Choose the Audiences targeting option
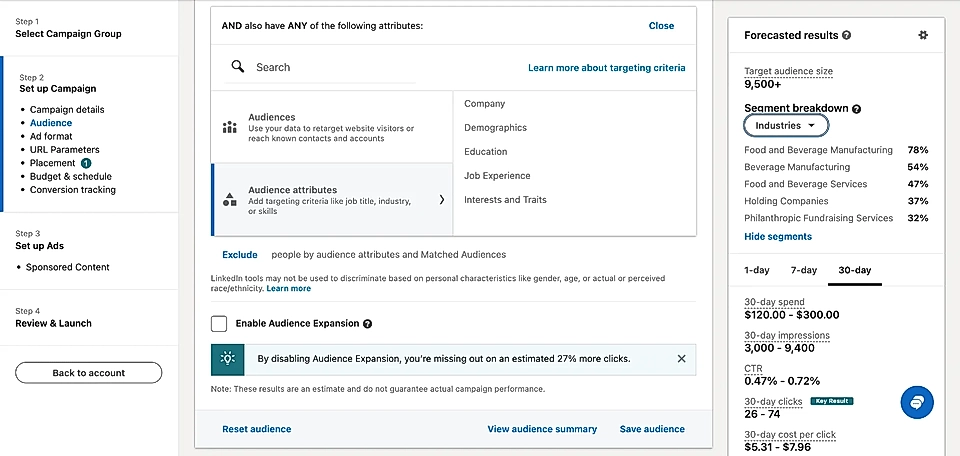This screenshot has height=456, width=960. (332, 127)
